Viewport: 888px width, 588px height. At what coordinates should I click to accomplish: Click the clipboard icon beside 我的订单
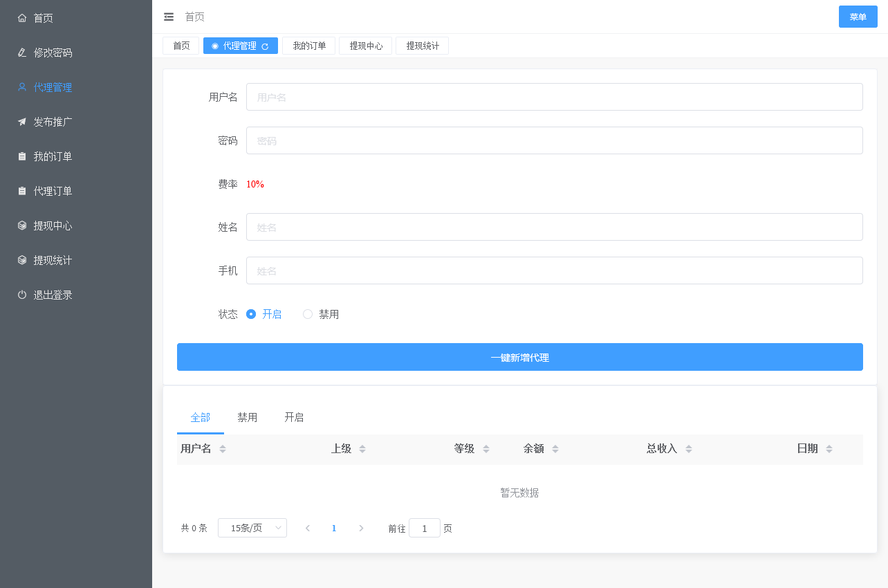point(22,156)
